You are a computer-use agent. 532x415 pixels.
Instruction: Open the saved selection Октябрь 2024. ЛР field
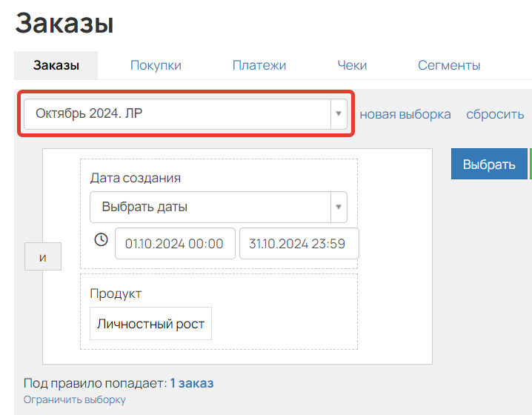185,113
